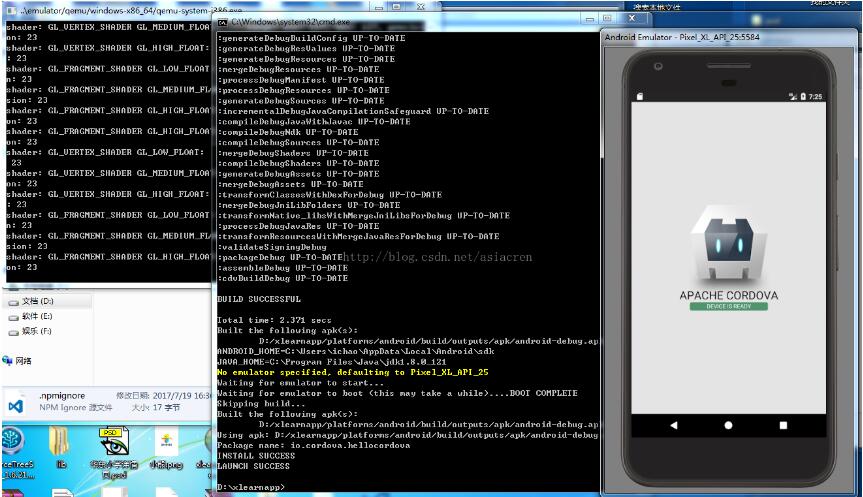863x497 pixels.
Task: Click the 7:25 clock in emulator
Action: click(x=815, y=96)
